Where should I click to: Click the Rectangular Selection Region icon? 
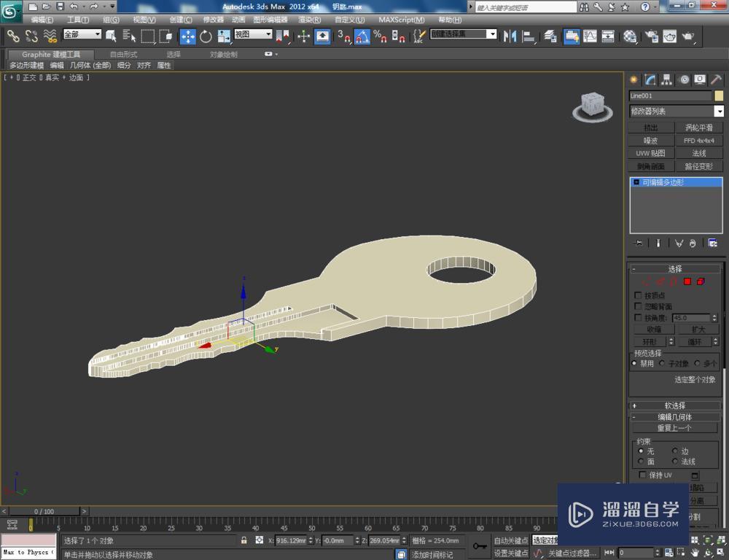148,36
